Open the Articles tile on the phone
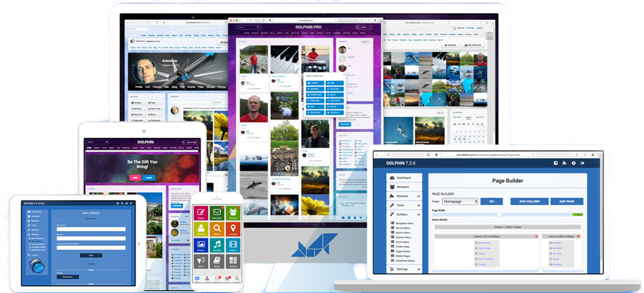This screenshot has height=293, width=644. point(233,262)
